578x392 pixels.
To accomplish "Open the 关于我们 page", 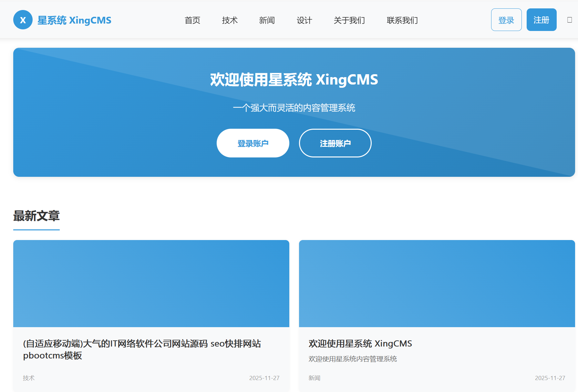I will coord(349,20).
